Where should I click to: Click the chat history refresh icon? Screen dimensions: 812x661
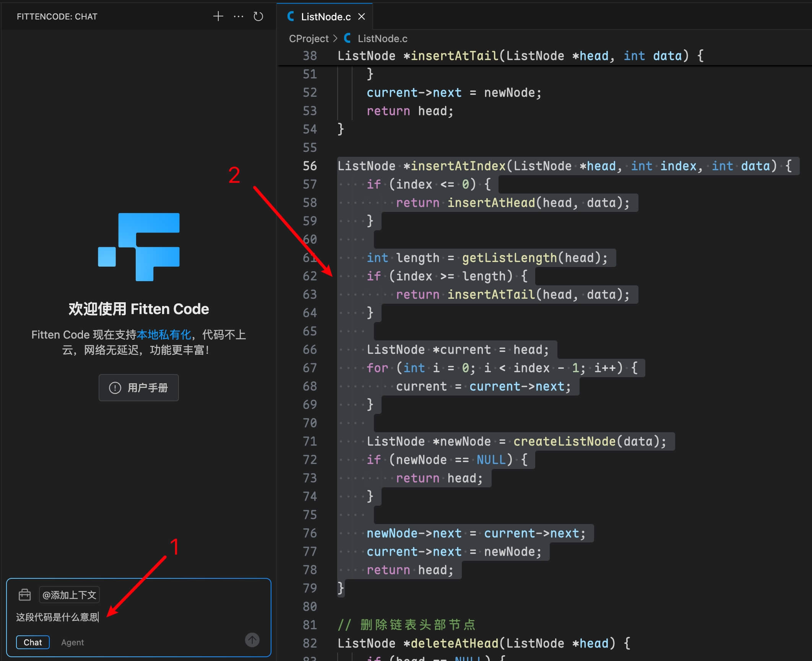(258, 16)
